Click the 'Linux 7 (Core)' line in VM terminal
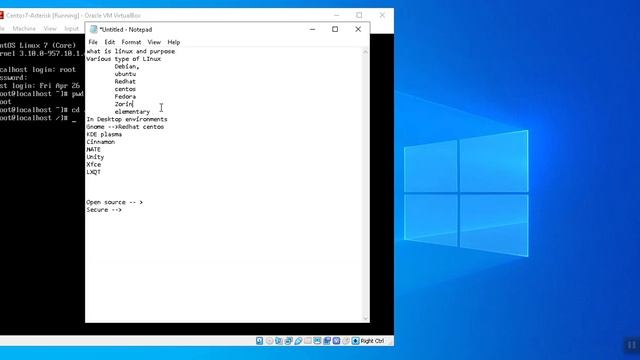Image resolution: width=640 pixels, height=360 pixels. coord(38,45)
